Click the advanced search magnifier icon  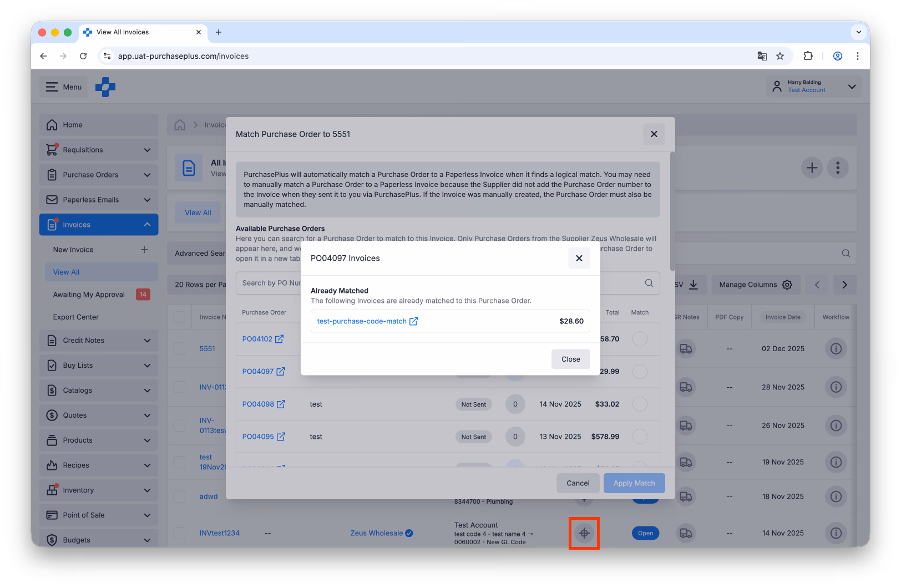click(x=846, y=254)
